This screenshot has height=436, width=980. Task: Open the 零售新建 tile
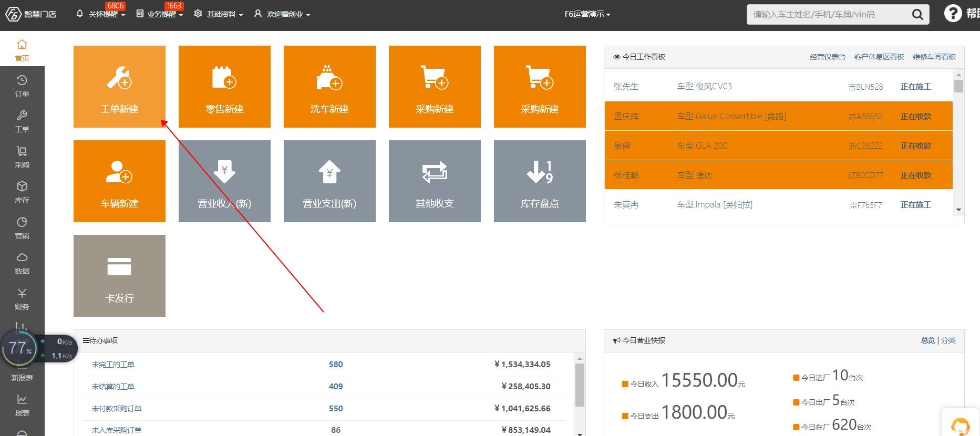(224, 87)
